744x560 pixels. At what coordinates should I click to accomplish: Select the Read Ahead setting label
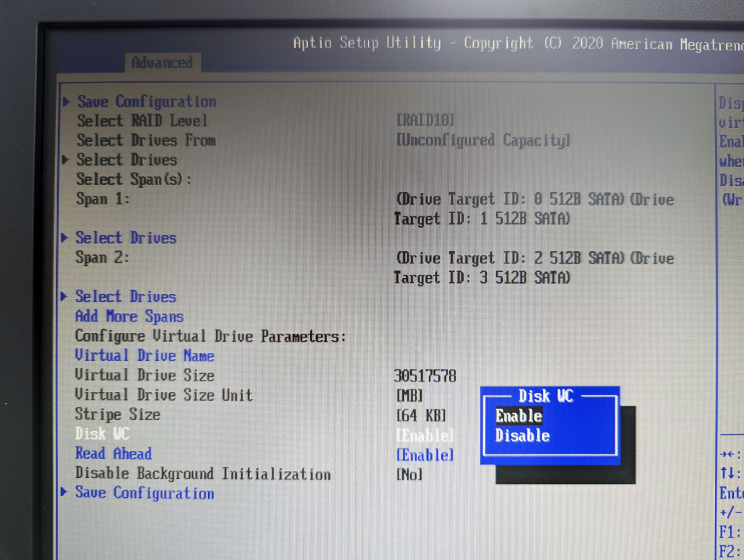tap(113, 453)
